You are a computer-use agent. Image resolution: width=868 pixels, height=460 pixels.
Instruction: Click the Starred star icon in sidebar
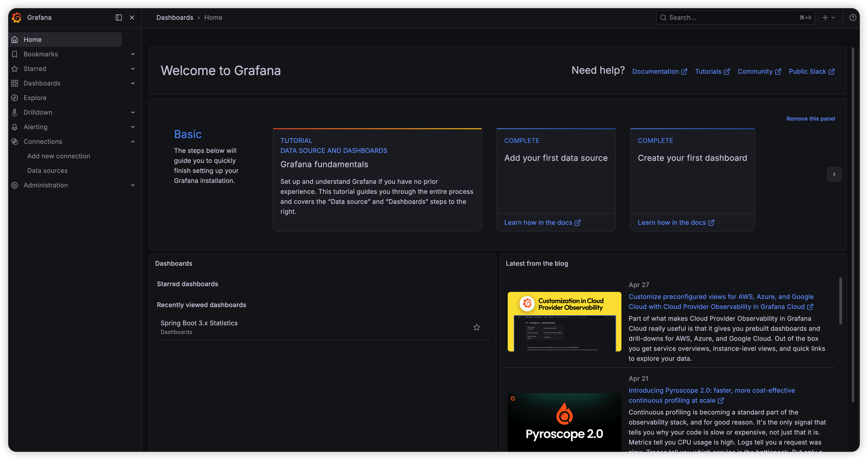pos(15,69)
